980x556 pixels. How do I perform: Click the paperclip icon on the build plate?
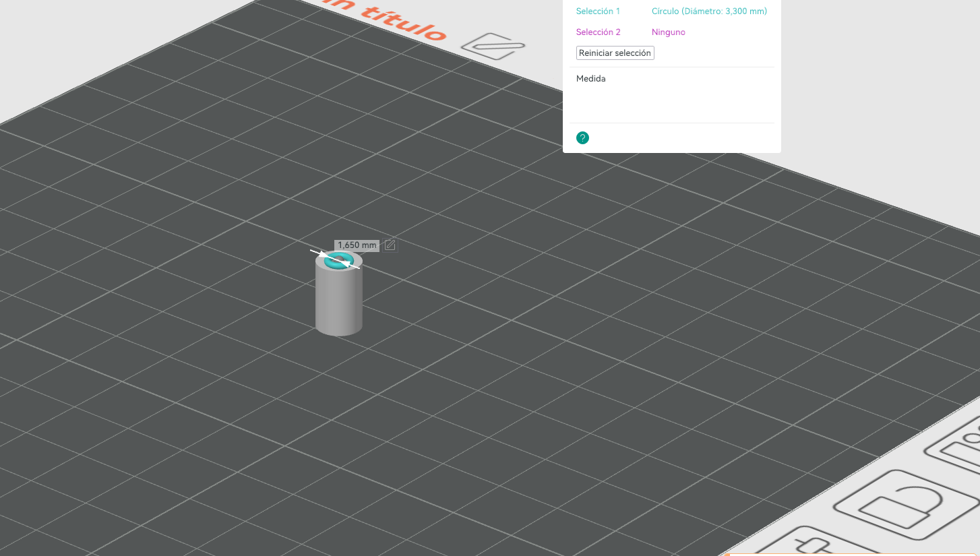[493, 46]
